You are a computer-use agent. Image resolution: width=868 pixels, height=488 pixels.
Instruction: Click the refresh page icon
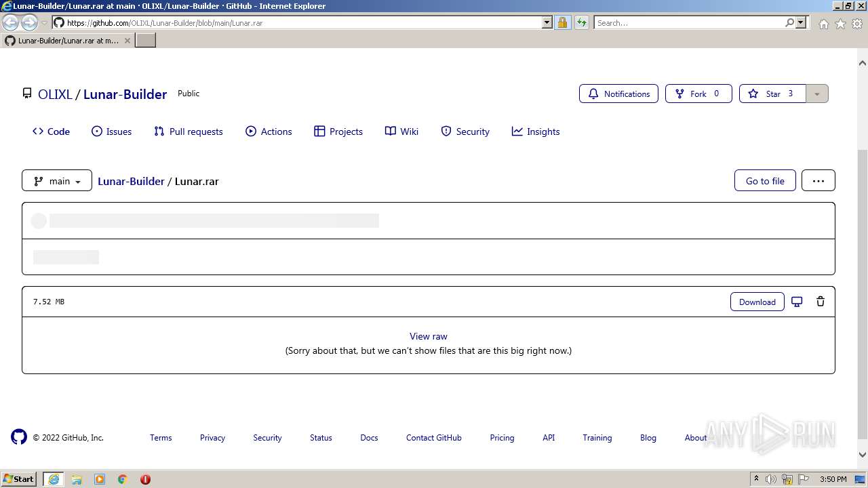coord(581,22)
